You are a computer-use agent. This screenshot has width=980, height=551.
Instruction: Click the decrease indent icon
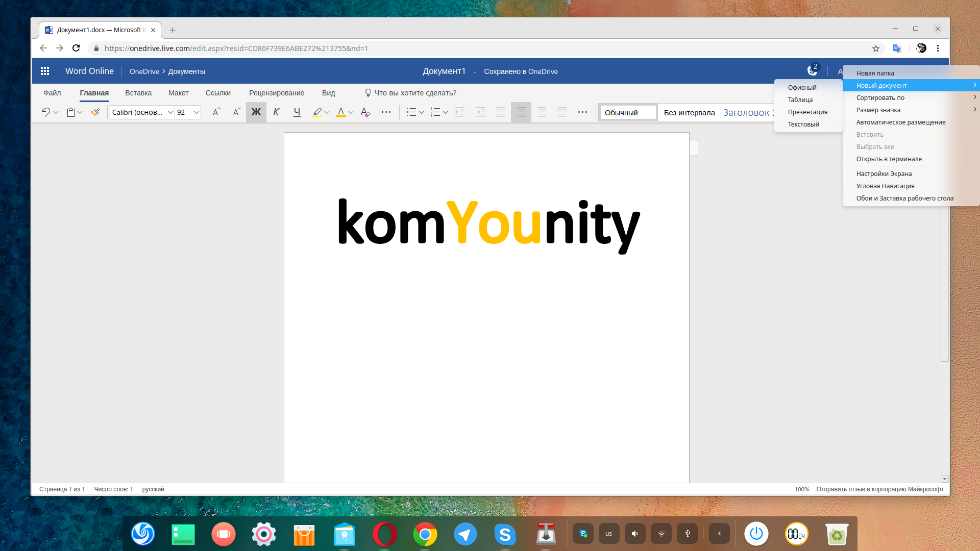point(460,112)
